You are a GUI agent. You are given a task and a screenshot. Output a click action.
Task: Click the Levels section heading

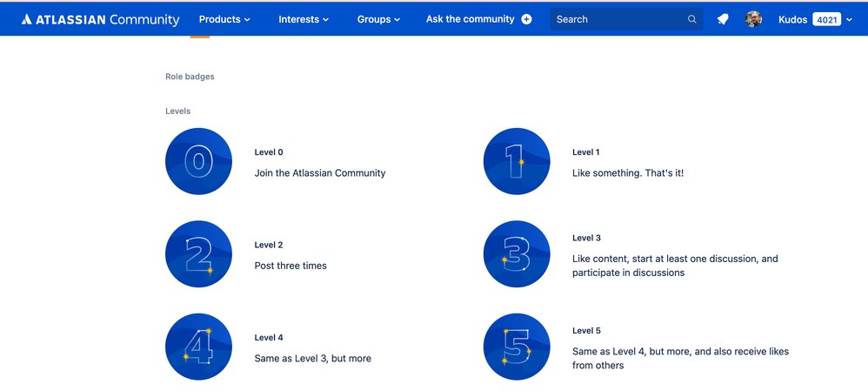(x=177, y=111)
